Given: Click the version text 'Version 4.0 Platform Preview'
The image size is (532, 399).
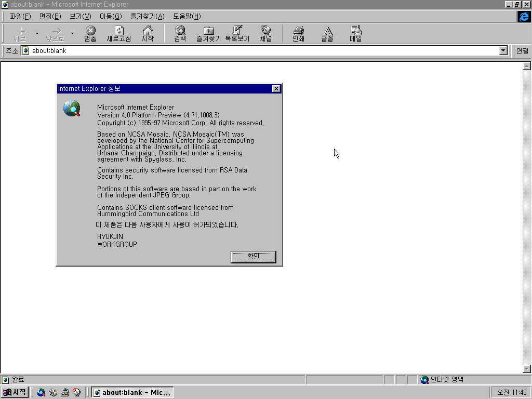Looking at the screenshot, I should point(139,115).
